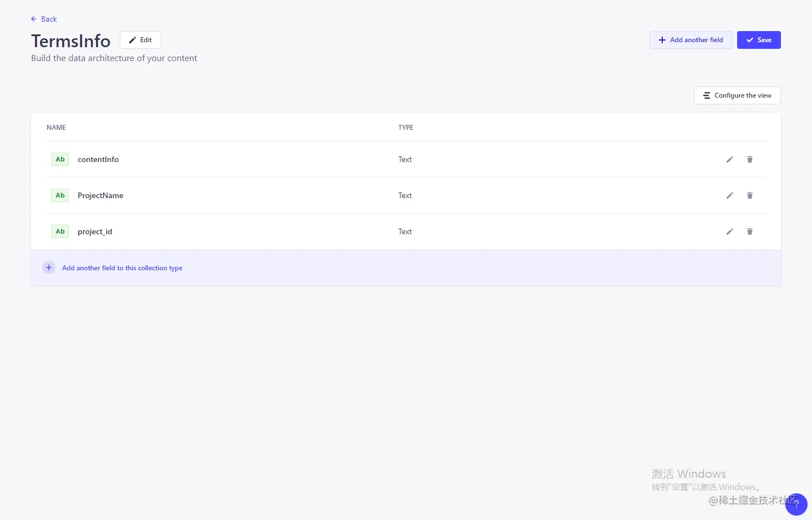Open Configure the view

click(737, 95)
